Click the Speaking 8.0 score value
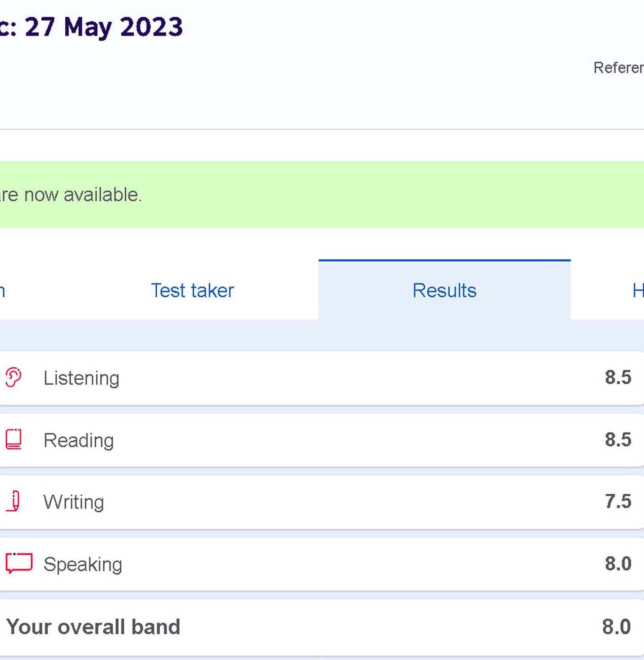 617,564
